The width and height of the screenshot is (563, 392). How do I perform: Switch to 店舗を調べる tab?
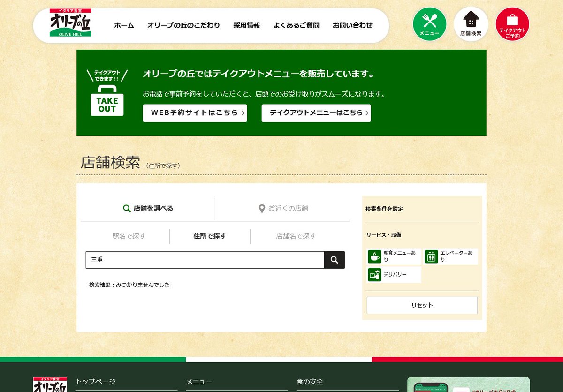click(148, 208)
